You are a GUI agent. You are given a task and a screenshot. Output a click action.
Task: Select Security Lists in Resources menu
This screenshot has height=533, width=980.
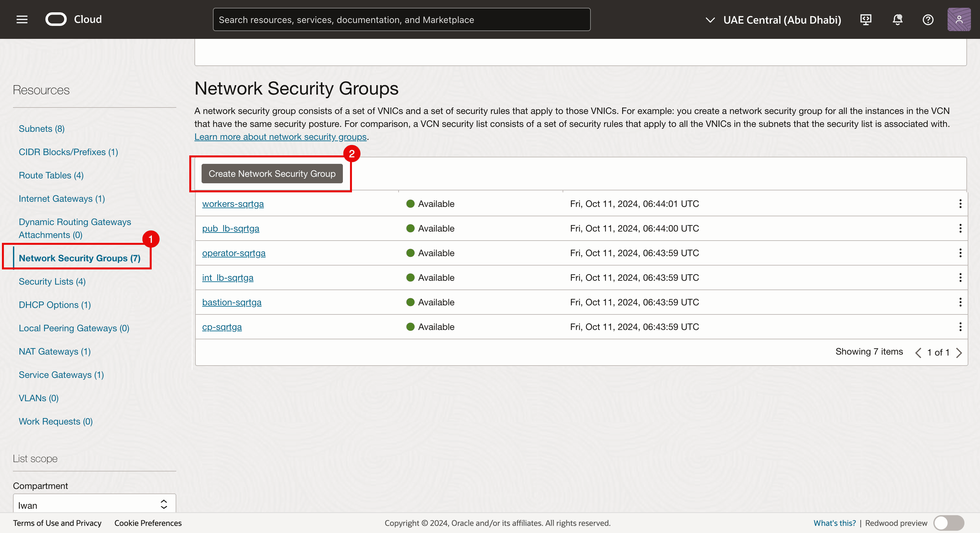[x=52, y=282]
